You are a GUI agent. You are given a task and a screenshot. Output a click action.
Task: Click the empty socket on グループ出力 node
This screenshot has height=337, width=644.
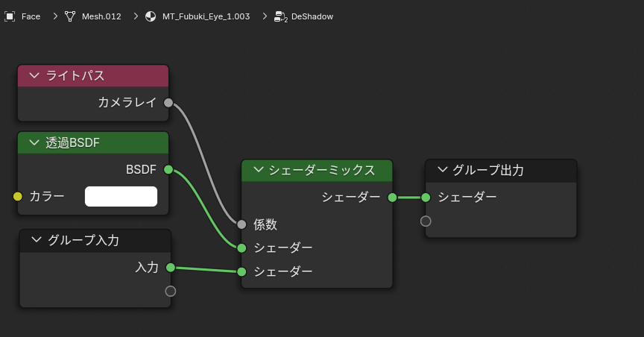coord(426,221)
